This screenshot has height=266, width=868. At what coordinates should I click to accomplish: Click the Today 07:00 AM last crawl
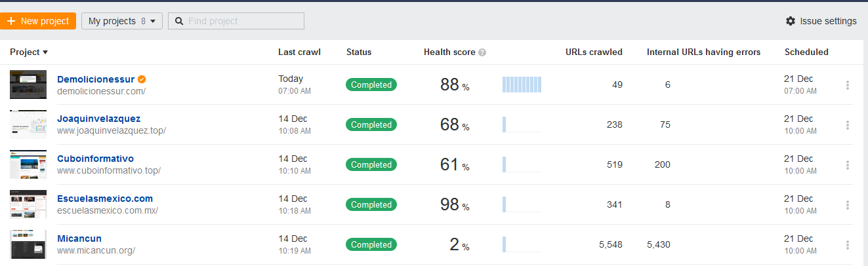(295, 85)
